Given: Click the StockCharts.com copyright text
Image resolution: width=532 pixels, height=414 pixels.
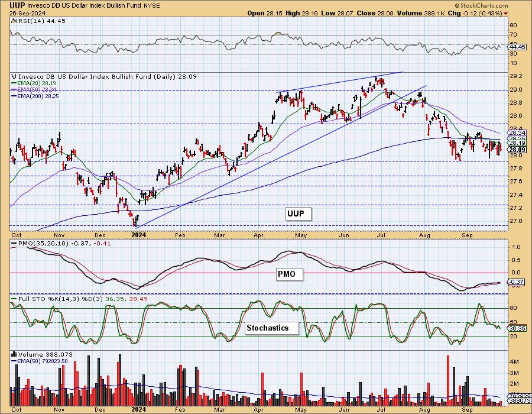Looking at the screenshot, I should coord(481,5).
